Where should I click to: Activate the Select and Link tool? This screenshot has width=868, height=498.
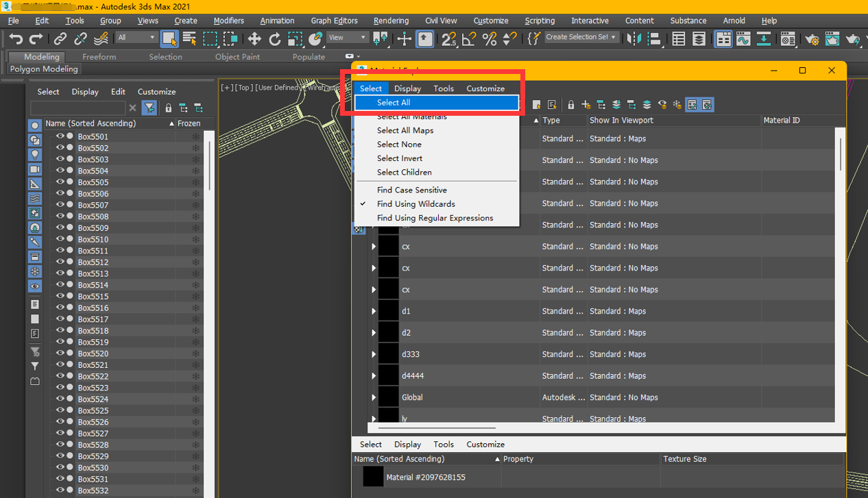pos(60,38)
